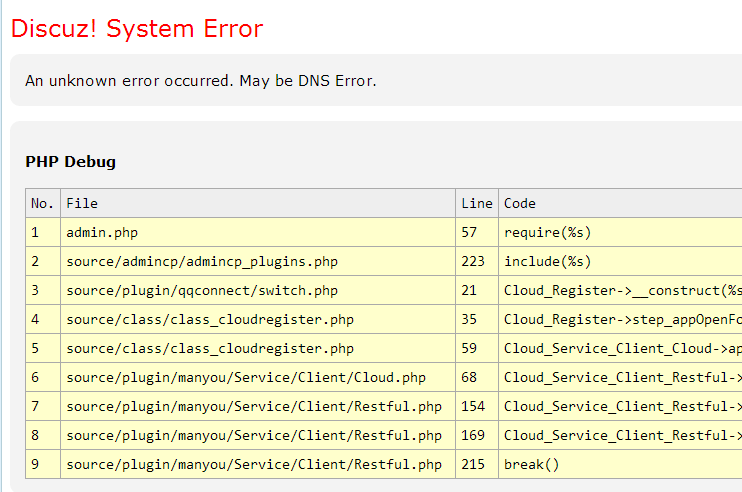The height and width of the screenshot is (492, 742).
Task: Click the 'Code' column header
Action: point(620,203)
